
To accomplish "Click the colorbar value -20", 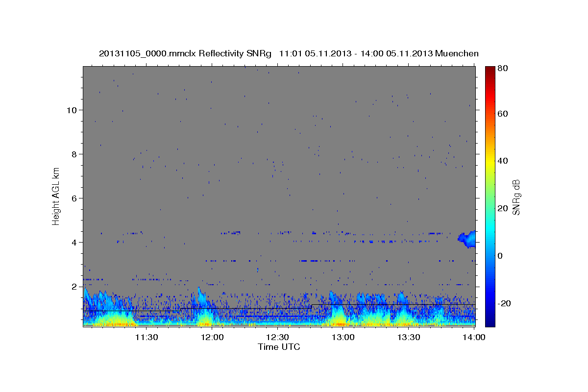I will [504, 303].
